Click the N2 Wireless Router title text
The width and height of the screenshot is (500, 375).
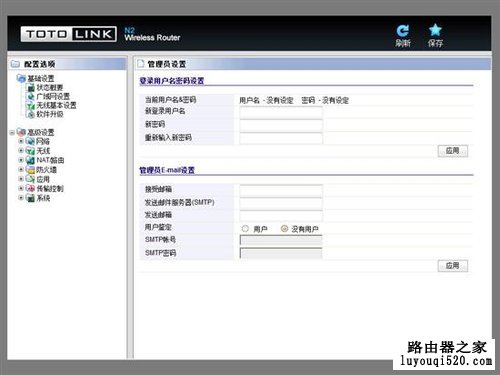pos(152,34)
